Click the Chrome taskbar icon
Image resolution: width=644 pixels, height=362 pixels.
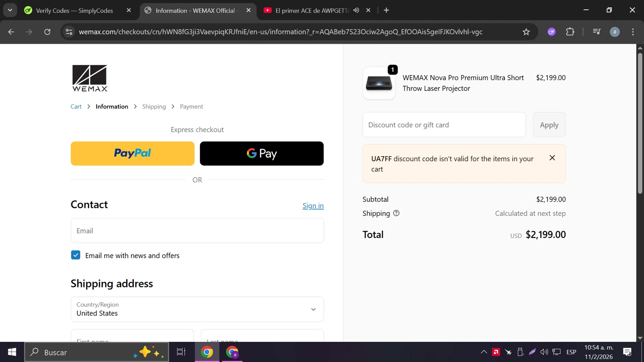(207, 352)
